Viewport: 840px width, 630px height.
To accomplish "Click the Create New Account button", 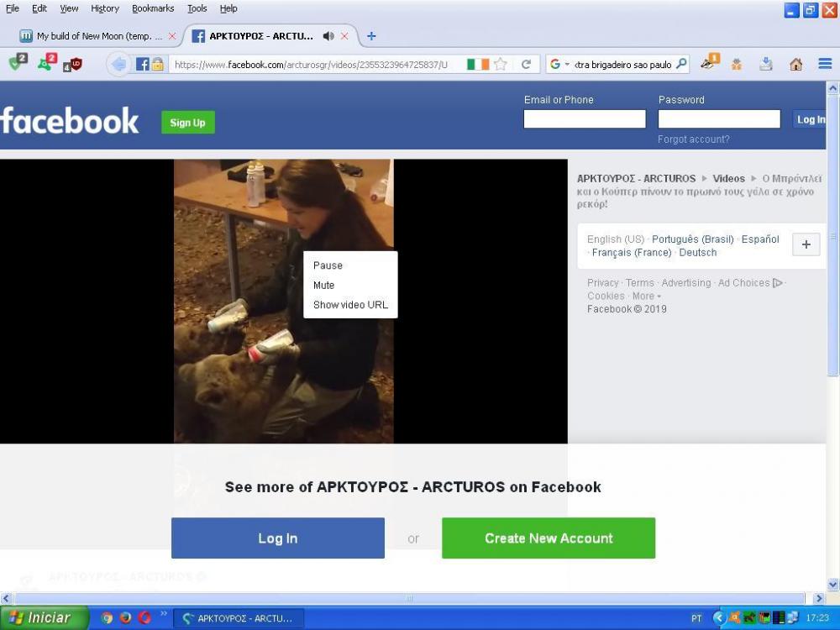I will (x=549, y=538).
